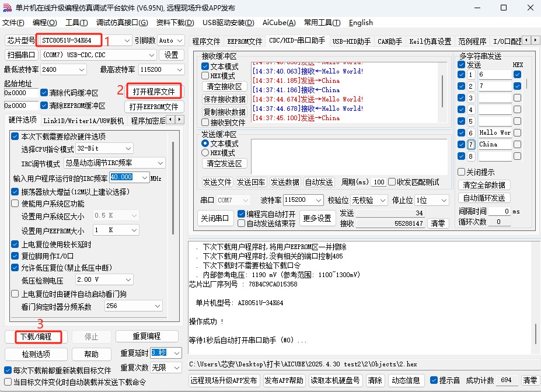This screenshot has width=541, height=392.
Task: Open the 程序文件 tab
Action: (206, 41)
